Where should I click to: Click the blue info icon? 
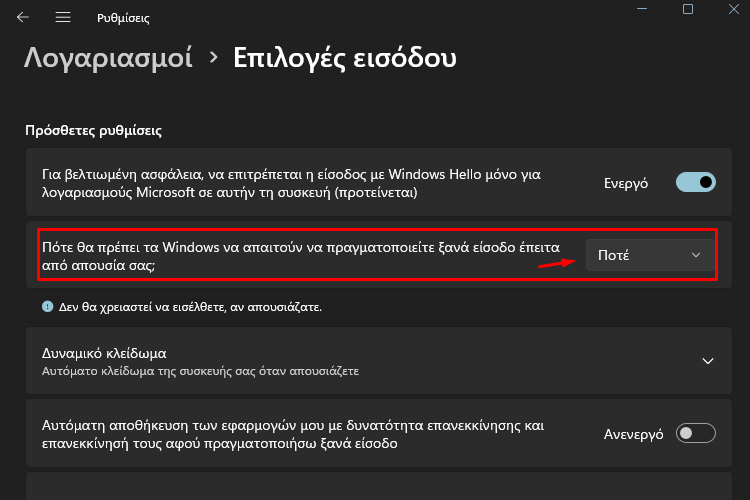tap(47, 306)
